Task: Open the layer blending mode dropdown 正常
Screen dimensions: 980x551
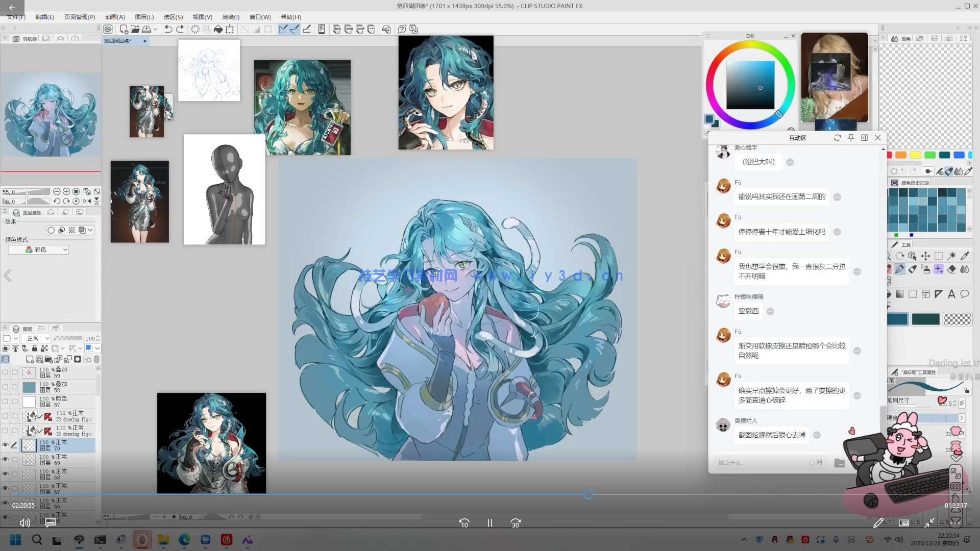Action: pyautogui.click(x=37, y=338)
